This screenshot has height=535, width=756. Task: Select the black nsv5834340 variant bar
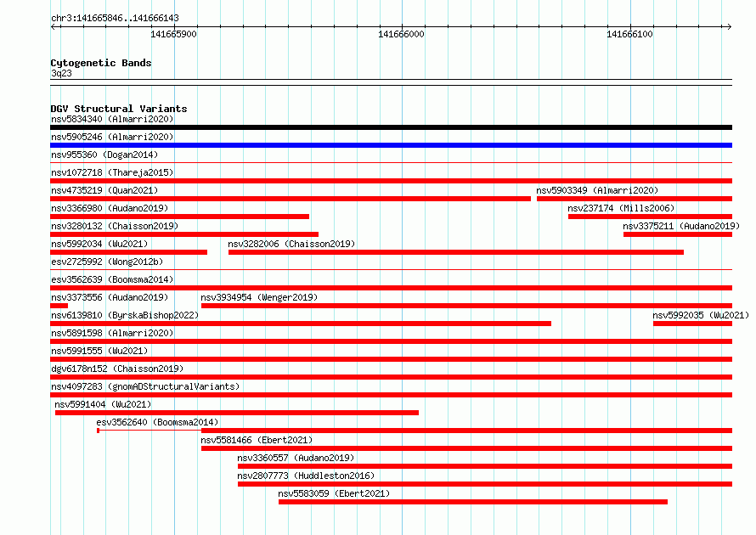point(391,127)
